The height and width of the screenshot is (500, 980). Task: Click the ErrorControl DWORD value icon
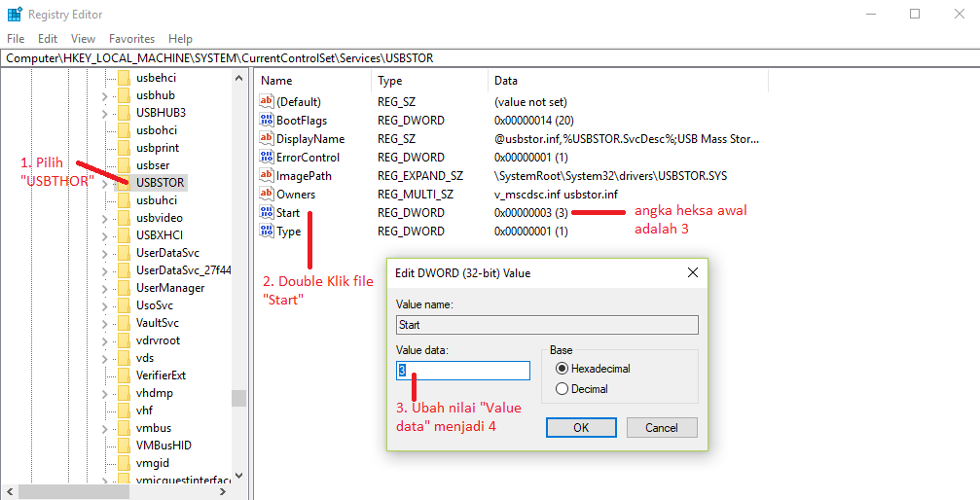(x=267, y=157)
